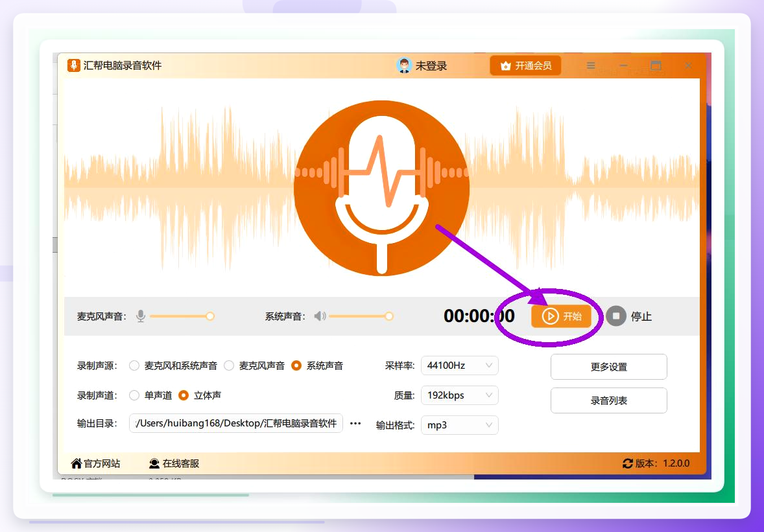764x532 pixels.
Task: Click the microphone icon beside 麦克风声音
Action: click(141, 316)
